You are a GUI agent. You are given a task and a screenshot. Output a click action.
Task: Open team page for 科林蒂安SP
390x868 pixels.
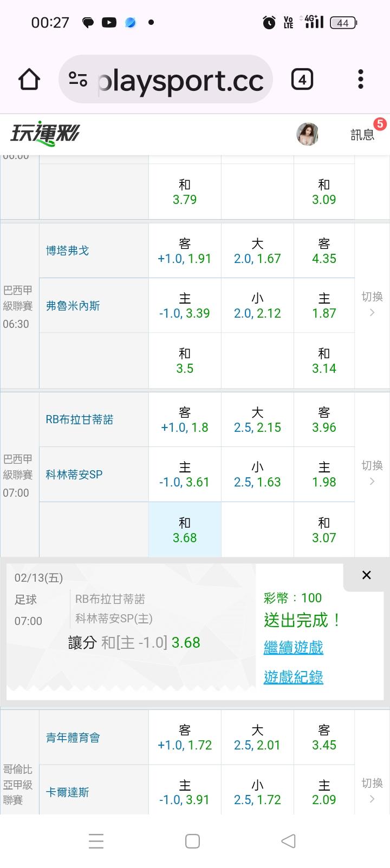coord(74,475)
